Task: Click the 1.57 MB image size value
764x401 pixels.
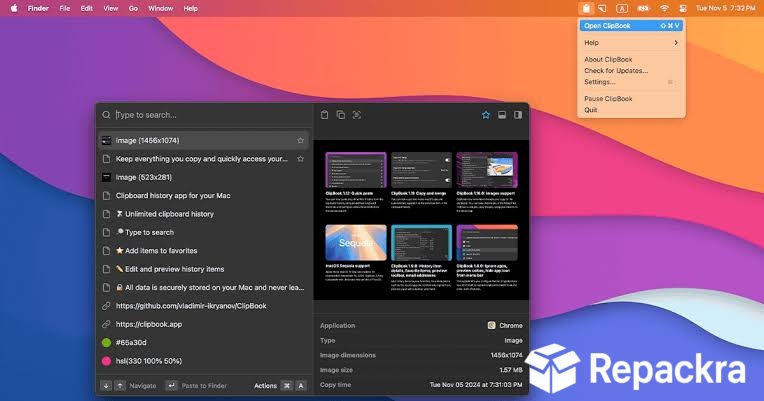Action: tap(511, 370)
